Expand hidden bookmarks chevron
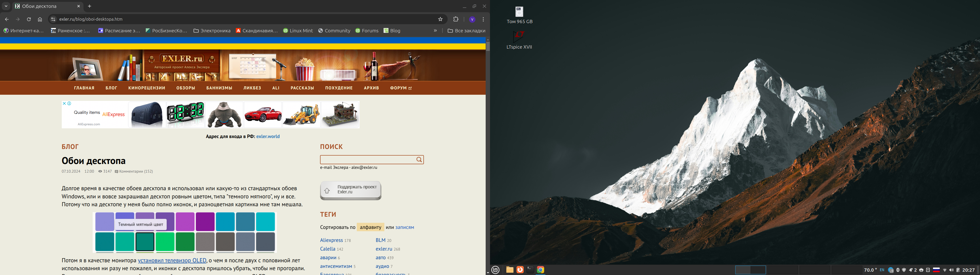980x275 pixels. coord(435,30)
